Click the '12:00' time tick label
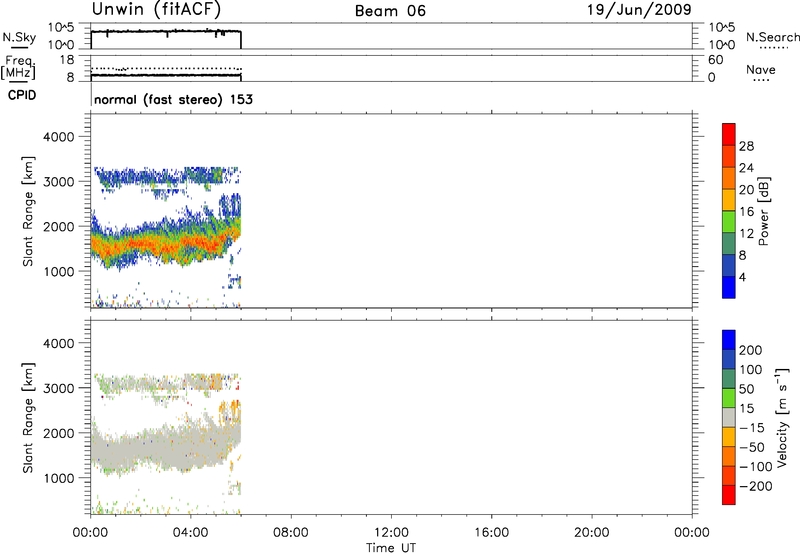 (x=391, y=533)
